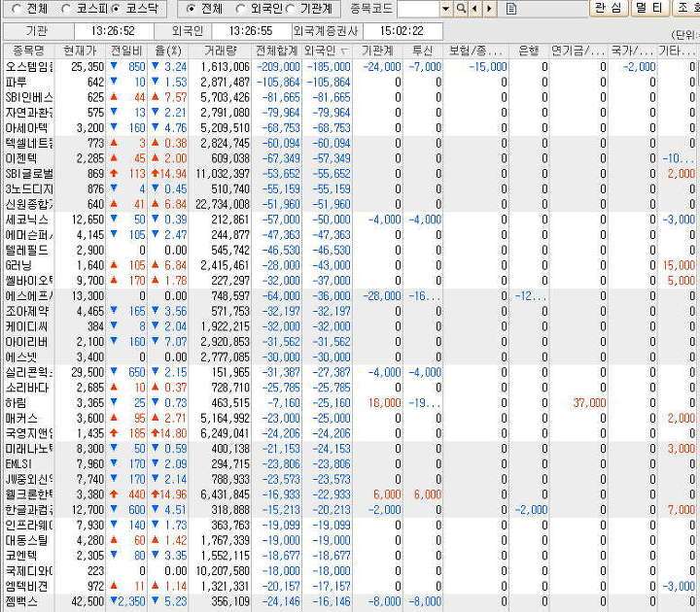The image size is (700, 612).
Task: Select the 대동스틸 stock row name
Action: 26,540
